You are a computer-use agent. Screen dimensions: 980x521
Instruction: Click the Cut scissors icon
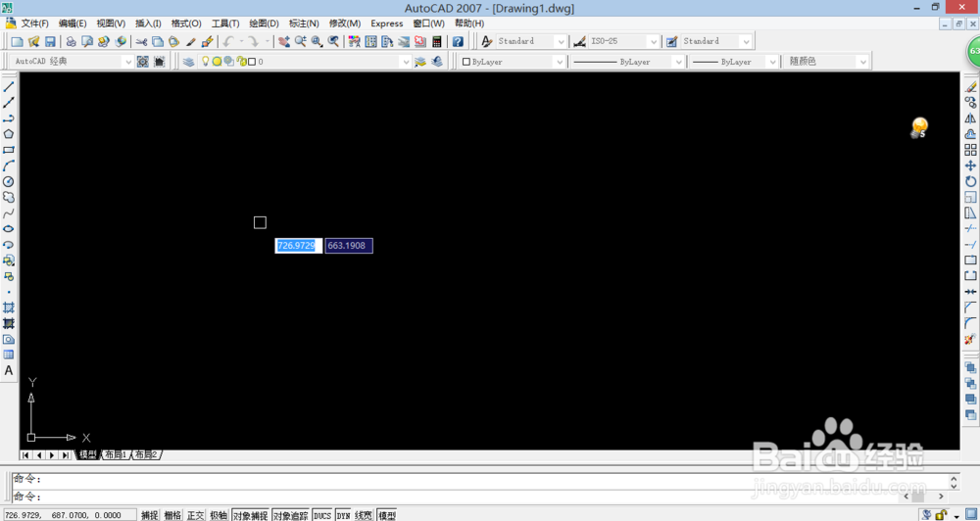pyautogui.click(x=142, y=42)
